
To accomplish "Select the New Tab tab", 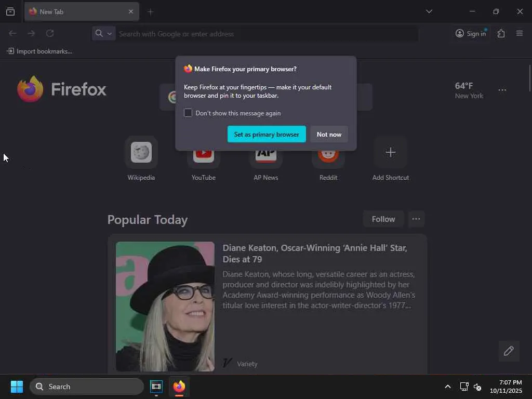I will coord(82,11).
